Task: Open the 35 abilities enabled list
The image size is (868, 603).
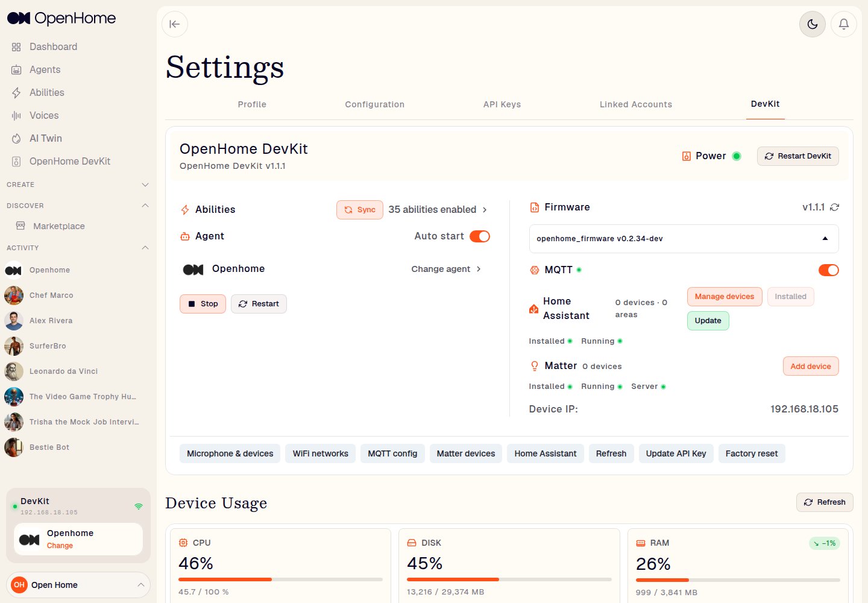Action: (x=438, y=210)
